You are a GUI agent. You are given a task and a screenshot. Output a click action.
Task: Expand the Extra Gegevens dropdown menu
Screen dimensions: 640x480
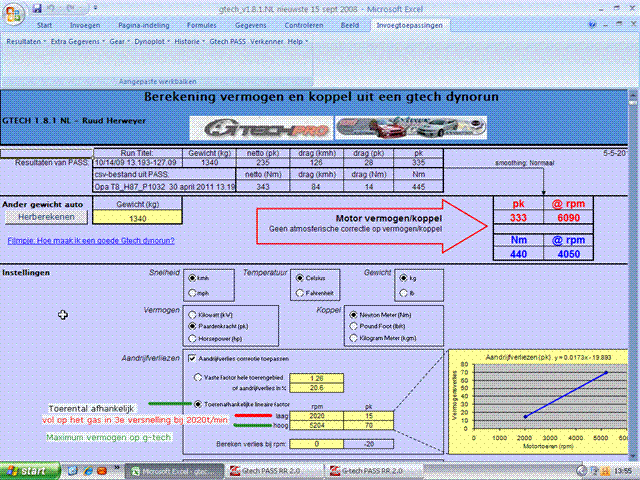tap(78, 42)
